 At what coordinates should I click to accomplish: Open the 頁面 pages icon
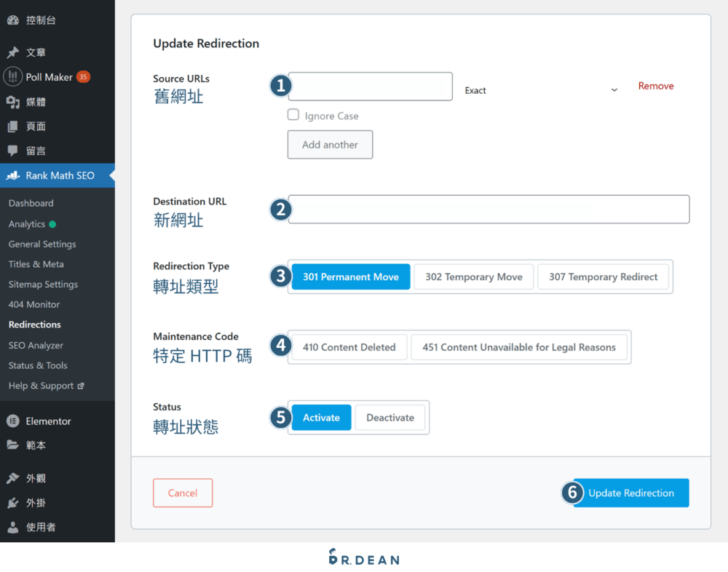pos(12,126)
